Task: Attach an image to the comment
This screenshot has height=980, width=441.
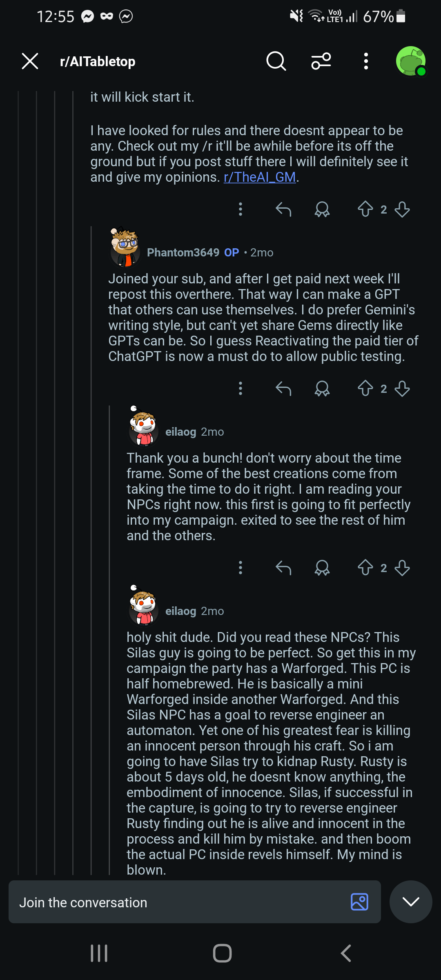Action: tap(359, 902)
